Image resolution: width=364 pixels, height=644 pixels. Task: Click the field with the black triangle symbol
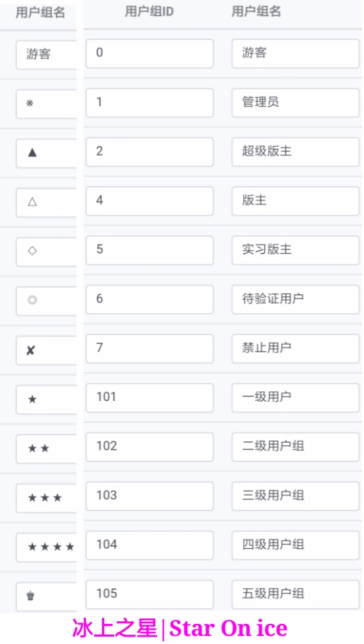pyautogui.click(x=46, y=153)
